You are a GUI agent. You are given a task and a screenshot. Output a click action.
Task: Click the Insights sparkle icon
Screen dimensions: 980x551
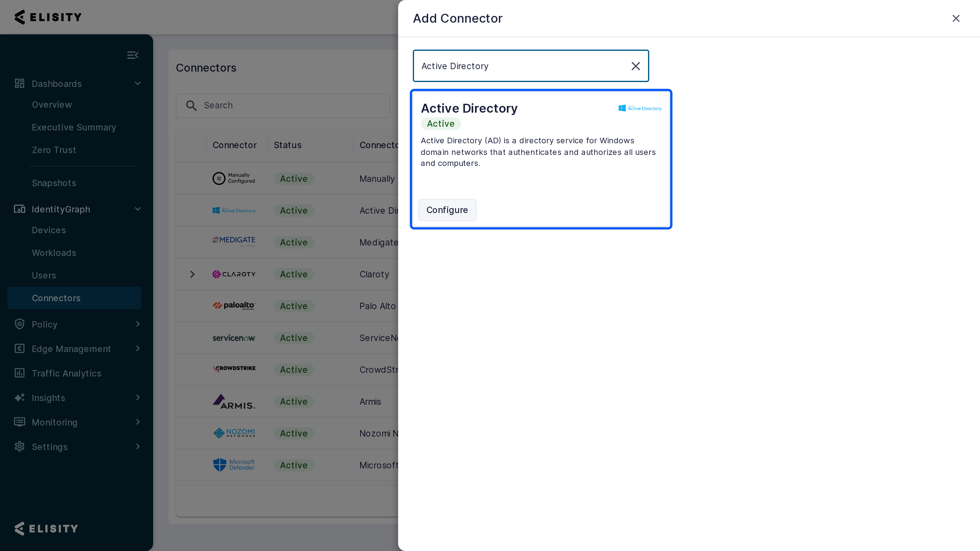[19, 397]
